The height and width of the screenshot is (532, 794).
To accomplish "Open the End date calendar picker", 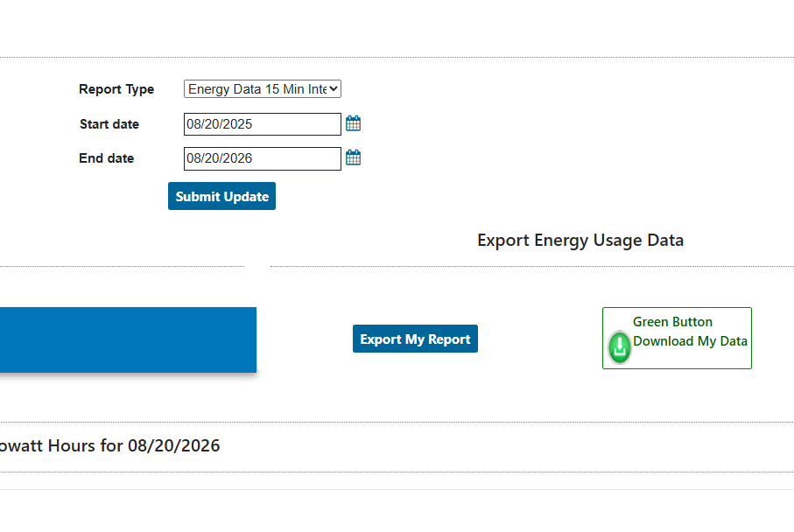I will click(353, 157).
